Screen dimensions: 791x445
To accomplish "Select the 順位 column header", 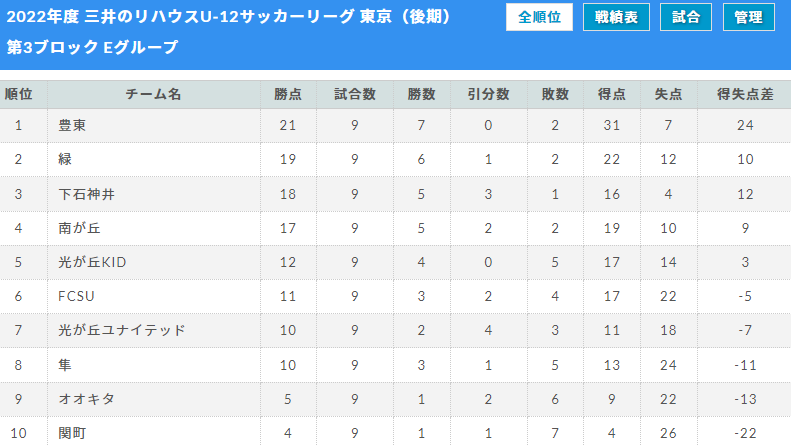I will tap(19, 94).
